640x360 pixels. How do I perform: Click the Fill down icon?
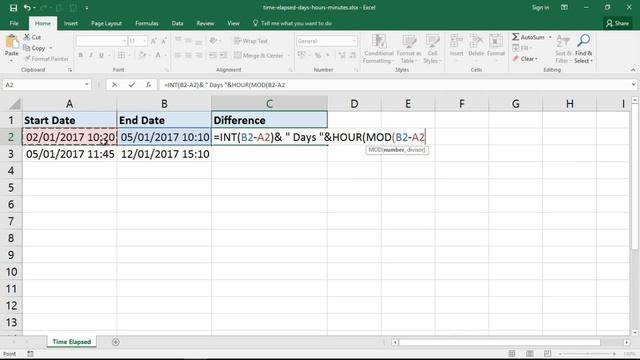[516, 48]
